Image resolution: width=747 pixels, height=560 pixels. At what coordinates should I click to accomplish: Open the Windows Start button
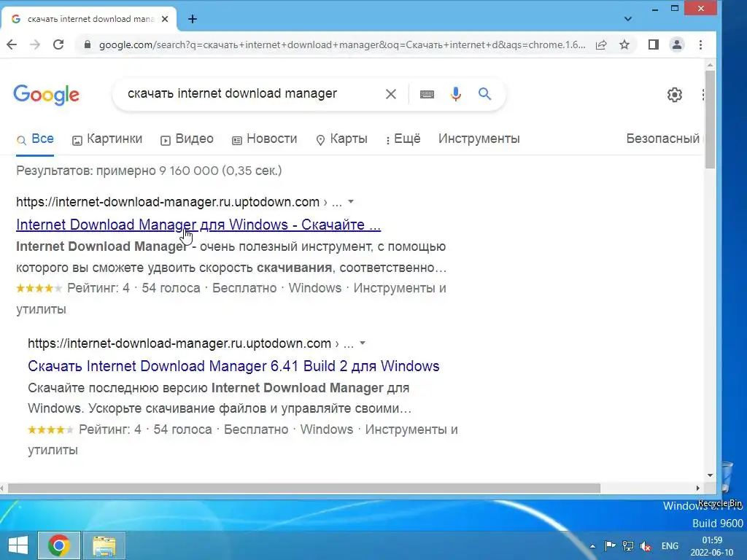pyautogui.click(x=18, y=545)
